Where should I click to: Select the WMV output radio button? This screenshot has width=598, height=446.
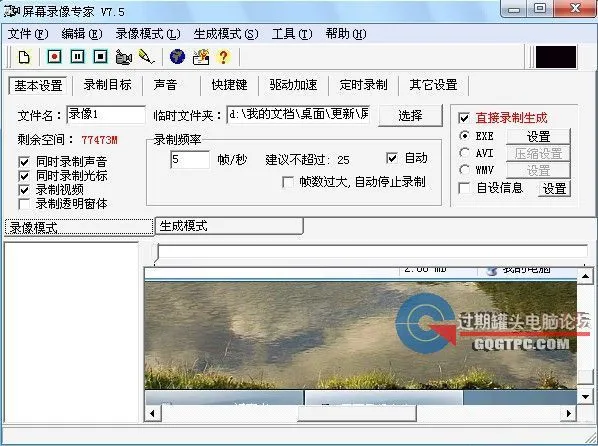pyautogui.click(x=464, y=169)
